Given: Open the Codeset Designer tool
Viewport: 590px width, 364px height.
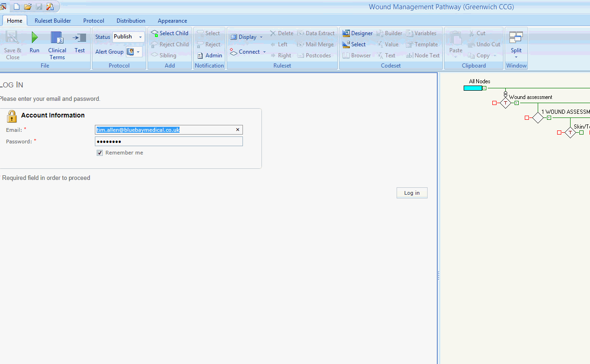Looking at the screenshot, I should (357, 33).
